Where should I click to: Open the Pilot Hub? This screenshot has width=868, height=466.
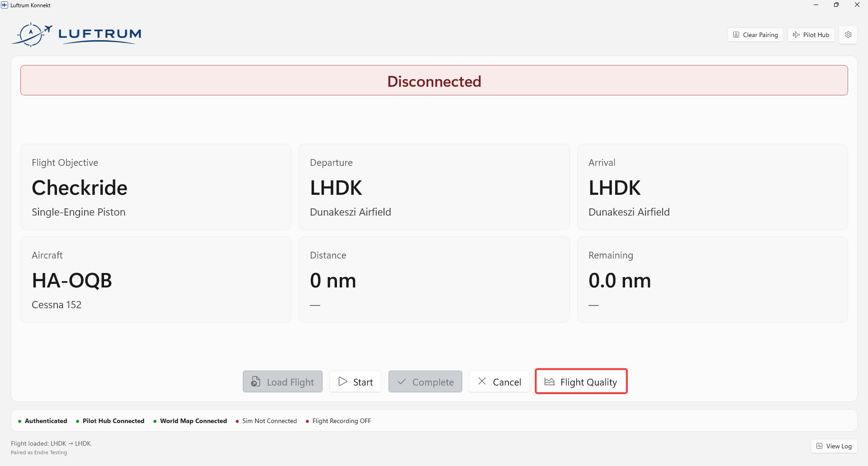coord(811,35)
